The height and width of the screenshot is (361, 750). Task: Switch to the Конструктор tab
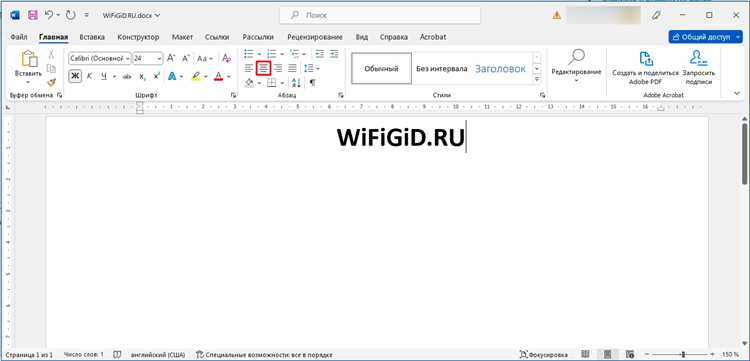[138, 37]
